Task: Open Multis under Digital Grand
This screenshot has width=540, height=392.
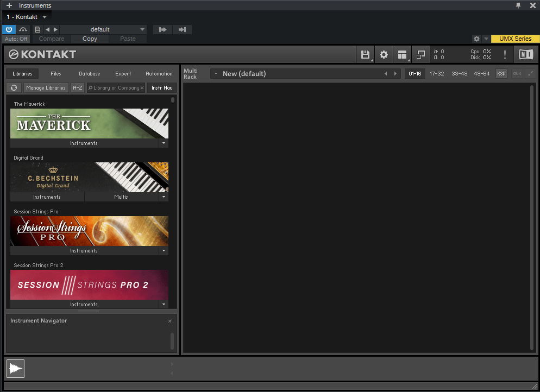Action: [121, 197]
